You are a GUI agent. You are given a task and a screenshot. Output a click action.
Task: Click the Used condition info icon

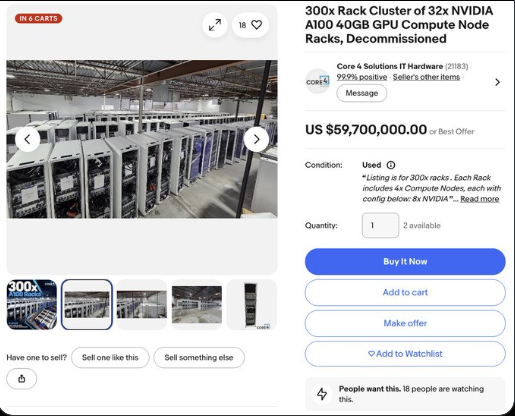[x=391, y=165]
